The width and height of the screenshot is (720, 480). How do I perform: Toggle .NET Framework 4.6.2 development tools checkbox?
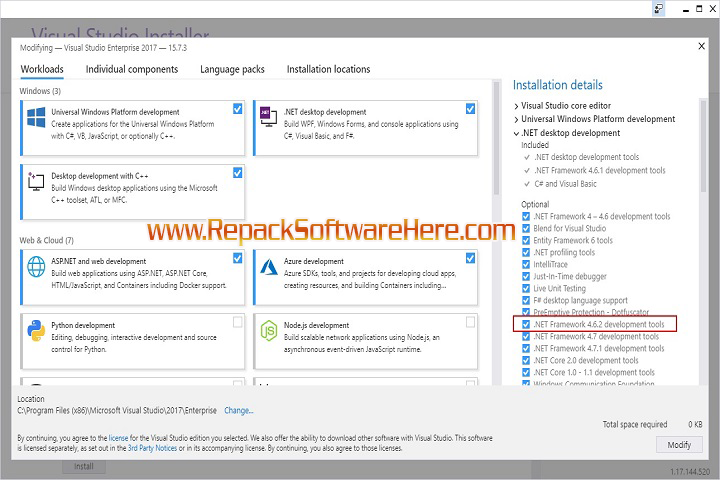526,324
